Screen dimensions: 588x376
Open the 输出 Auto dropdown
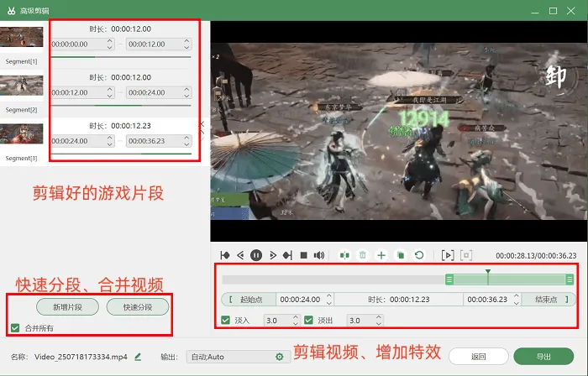point(238,357)
